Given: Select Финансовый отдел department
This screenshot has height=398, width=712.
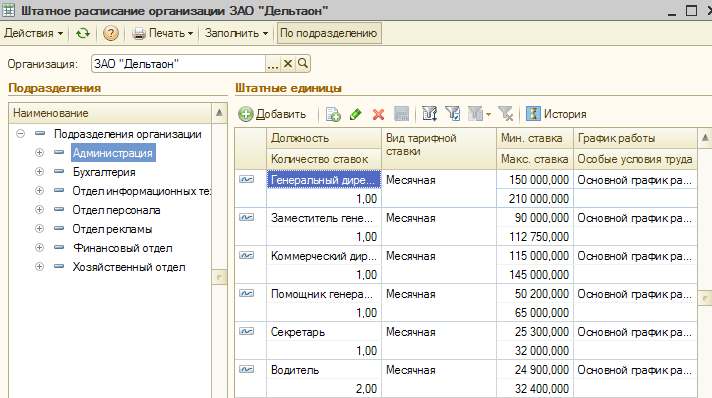Looking at the screenshot, I should click(123, 248).
